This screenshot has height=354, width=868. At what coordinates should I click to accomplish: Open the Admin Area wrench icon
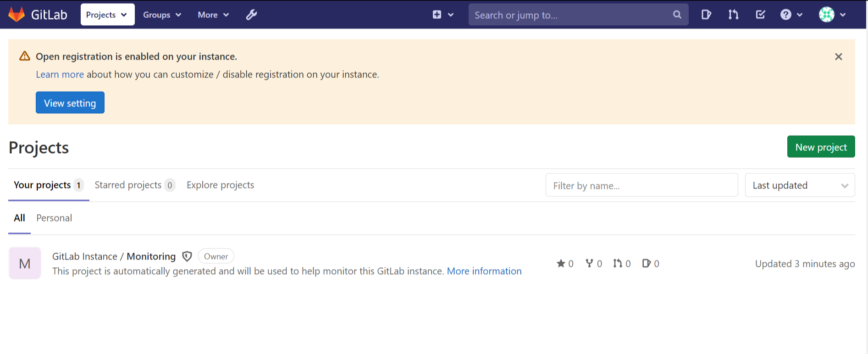coord(251,15)
